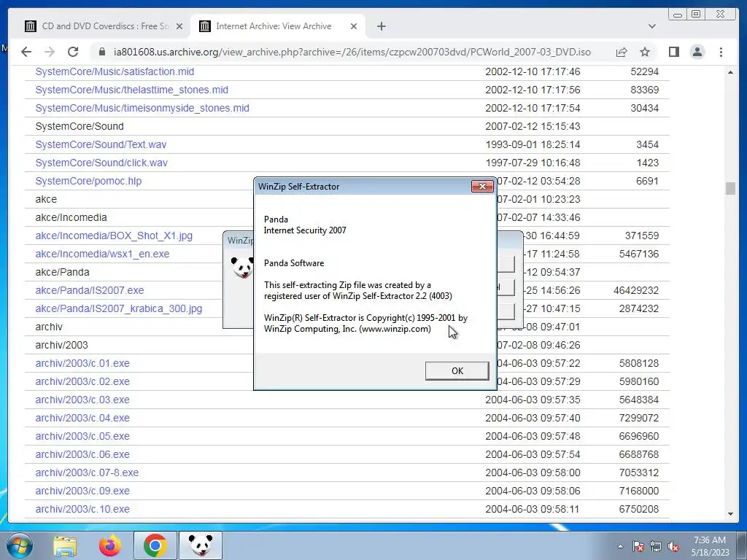Click date 1993-09-01 18:25:14
This screenshot has height=560, width=747.
pyautogui.click(x=533, y=144)
